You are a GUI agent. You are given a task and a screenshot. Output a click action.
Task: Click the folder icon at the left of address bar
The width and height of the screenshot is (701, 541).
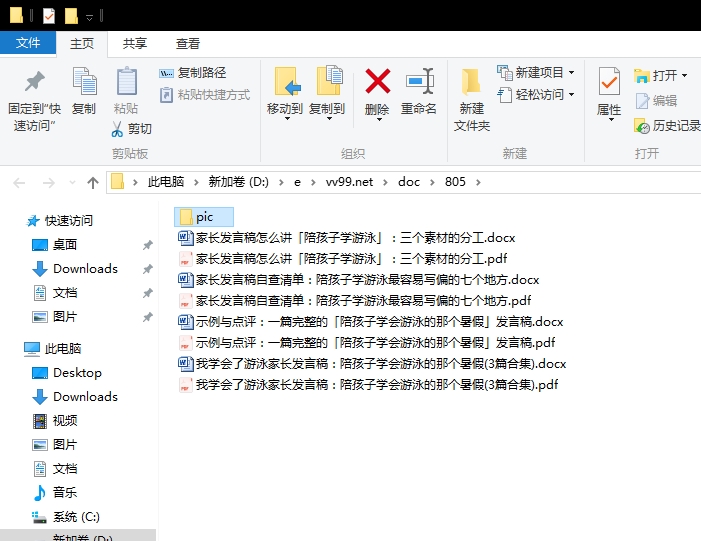(x=117, y=182)
